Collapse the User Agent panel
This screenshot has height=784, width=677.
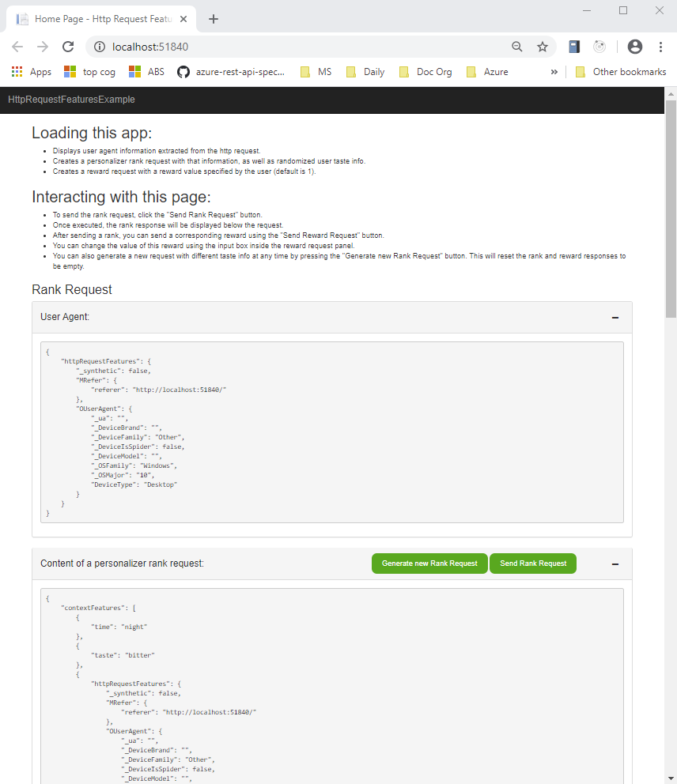[x=615, y=317]
